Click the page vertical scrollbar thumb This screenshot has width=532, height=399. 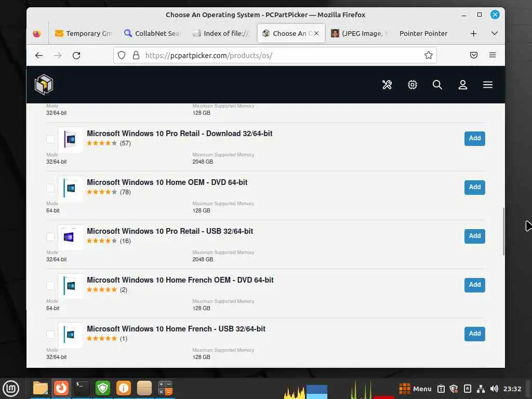[503, 231]
